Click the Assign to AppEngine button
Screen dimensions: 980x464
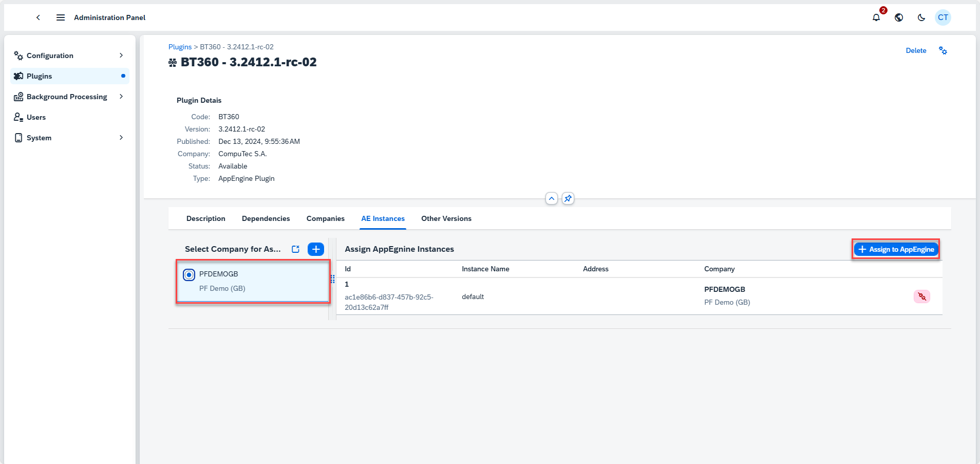click(896, 249)
